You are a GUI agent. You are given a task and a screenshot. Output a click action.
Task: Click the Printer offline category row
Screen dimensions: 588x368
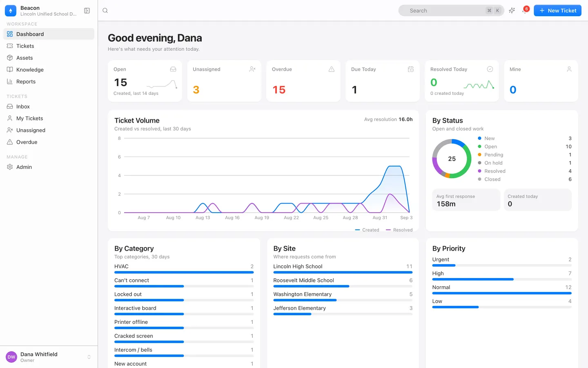click(x=184, y=325)
